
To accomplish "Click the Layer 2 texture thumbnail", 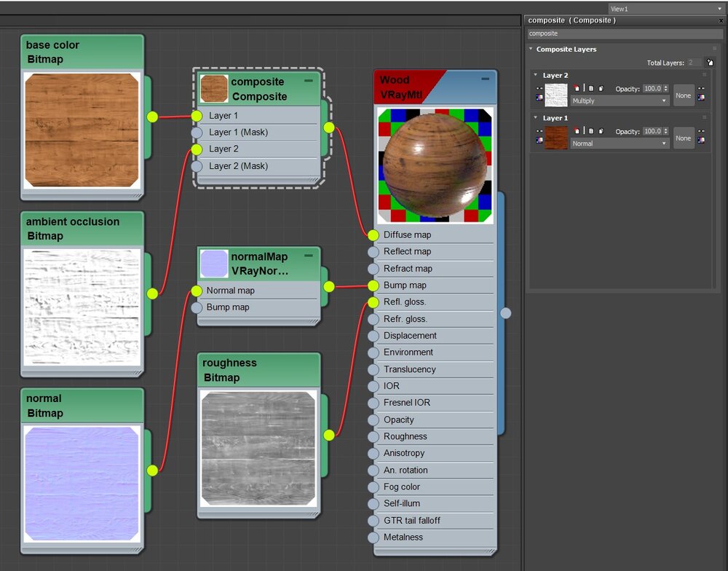I will (x=556, y=95).
